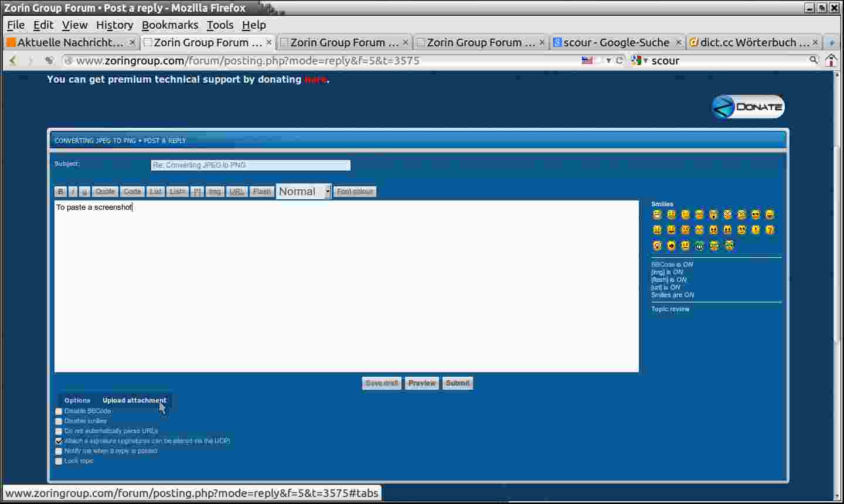844x504 pixels.
Task: Insert the first smiley in Smilies panel
Action: (x=657, y=215)
